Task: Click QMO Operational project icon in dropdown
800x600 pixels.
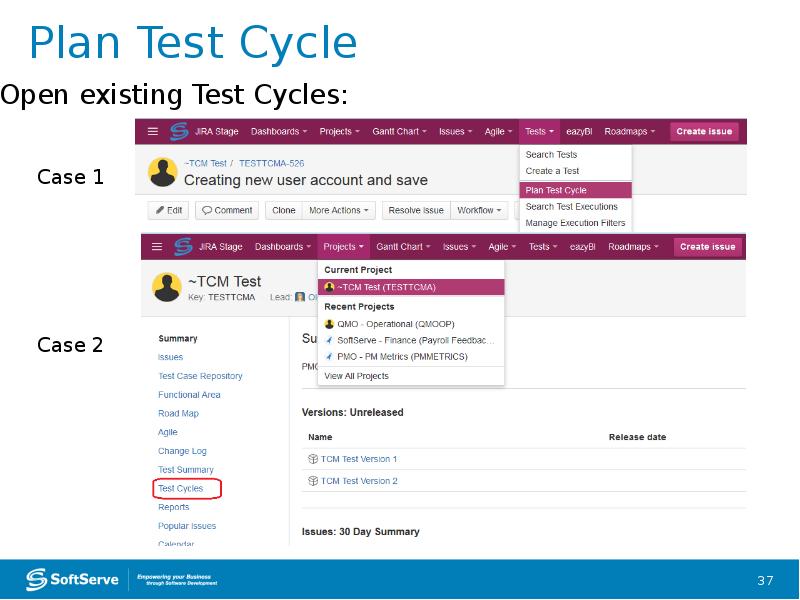Action: pyautogui.click(x=330, y=324)
